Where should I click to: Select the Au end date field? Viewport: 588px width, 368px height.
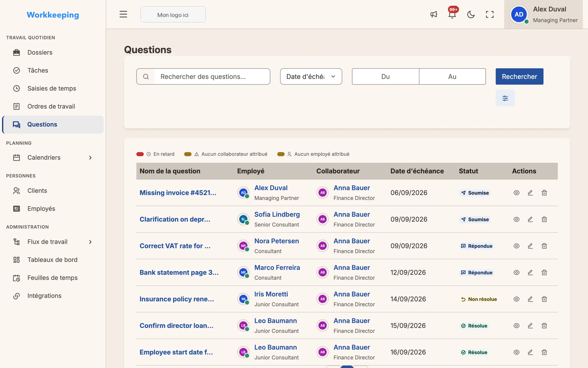pos(452,76)
